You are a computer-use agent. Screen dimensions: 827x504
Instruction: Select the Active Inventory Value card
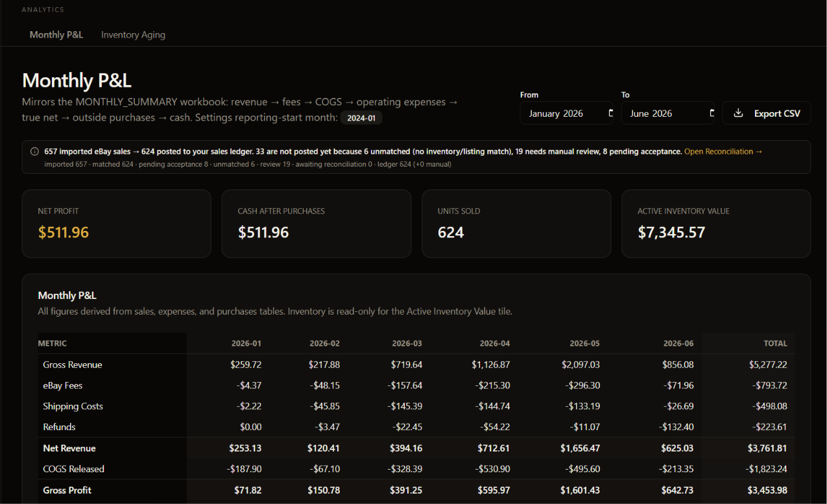pos(716,224)
